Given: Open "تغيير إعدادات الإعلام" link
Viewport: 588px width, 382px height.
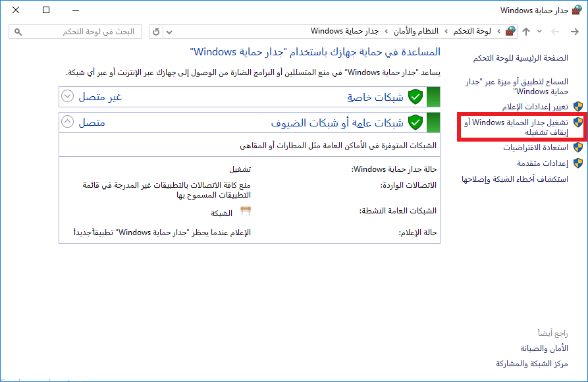Looking at the screenshot, I should 535,107.
